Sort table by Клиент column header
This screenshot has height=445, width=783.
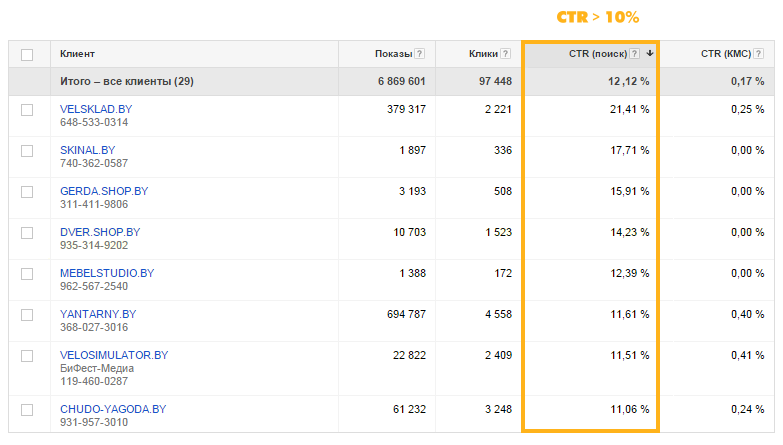[78, 54]
